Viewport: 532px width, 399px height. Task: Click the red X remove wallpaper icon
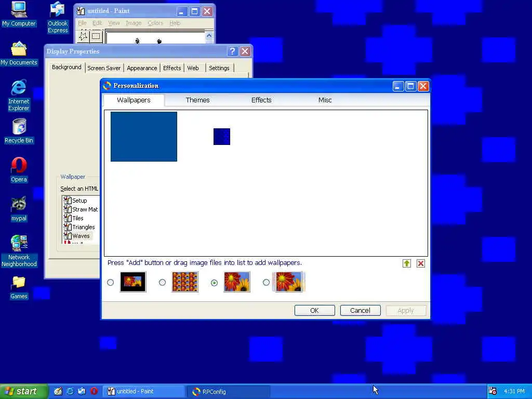click(x=421, y=263)
